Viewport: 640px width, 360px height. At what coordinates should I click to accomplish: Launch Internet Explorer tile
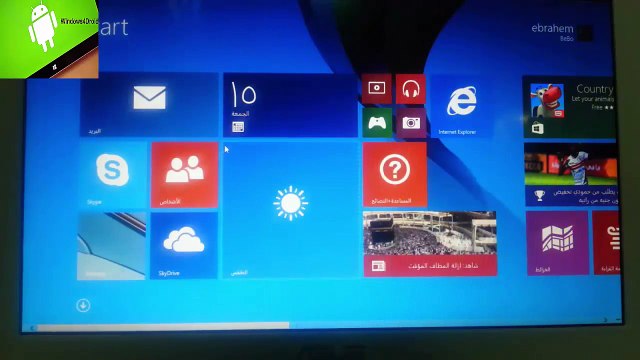[461, 106]
